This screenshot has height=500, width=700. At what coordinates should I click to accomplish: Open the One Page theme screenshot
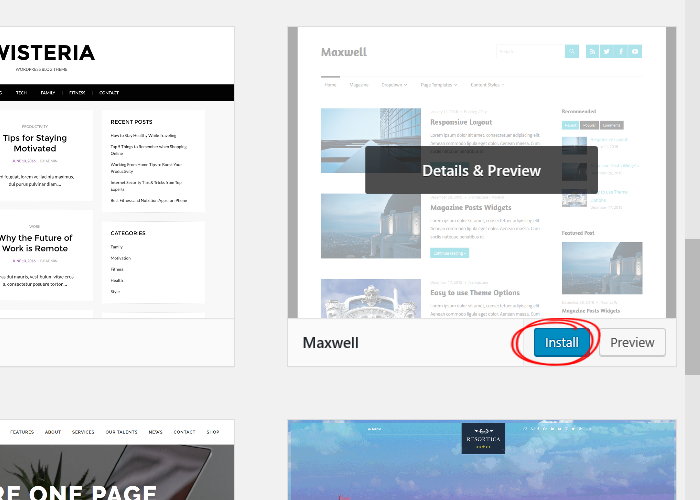117,460
